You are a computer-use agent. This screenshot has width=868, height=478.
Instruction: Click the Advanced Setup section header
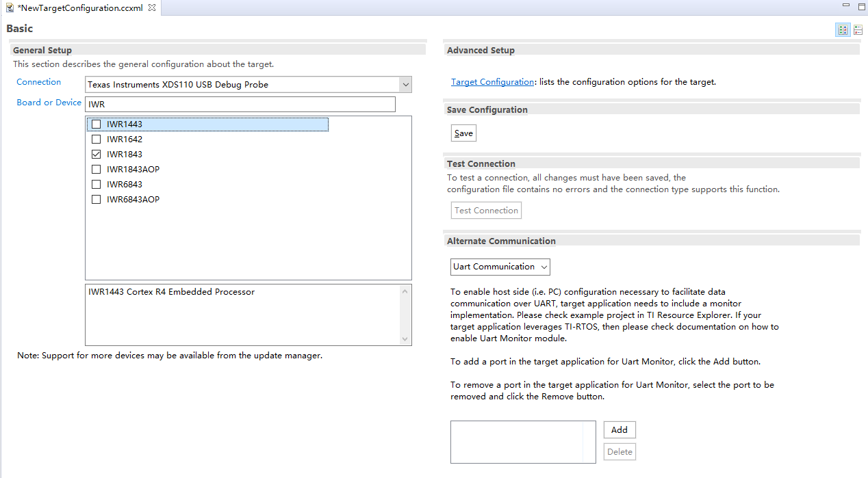(x=651, y=50)
